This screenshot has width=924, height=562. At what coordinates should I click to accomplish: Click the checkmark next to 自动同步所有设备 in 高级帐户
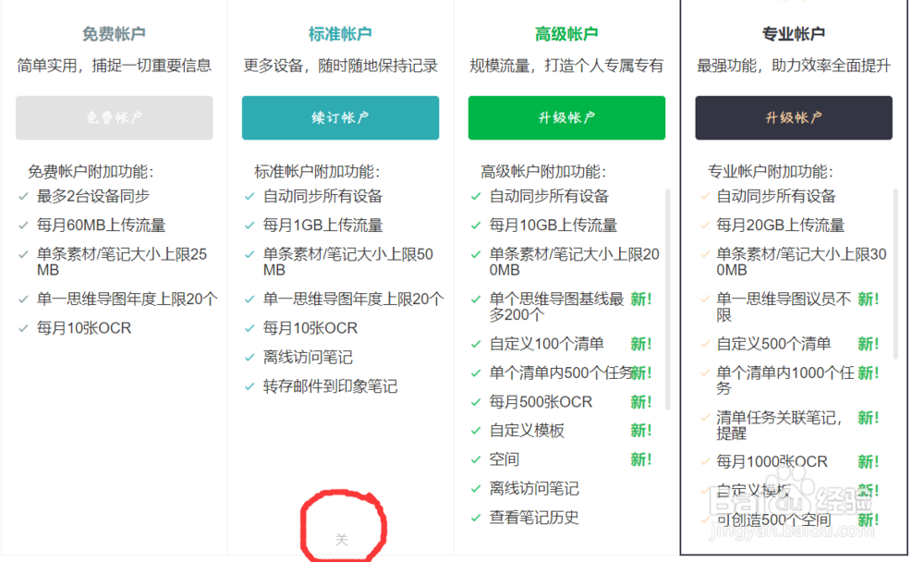476,196
